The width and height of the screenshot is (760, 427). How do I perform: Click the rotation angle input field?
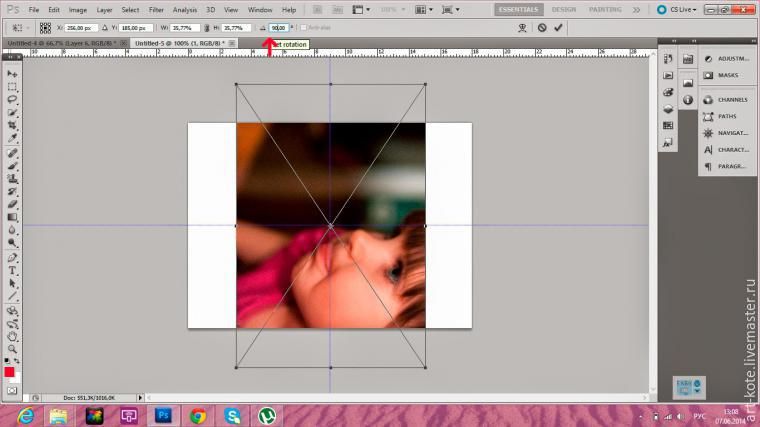pyautogui.click(x=278, y=28)
